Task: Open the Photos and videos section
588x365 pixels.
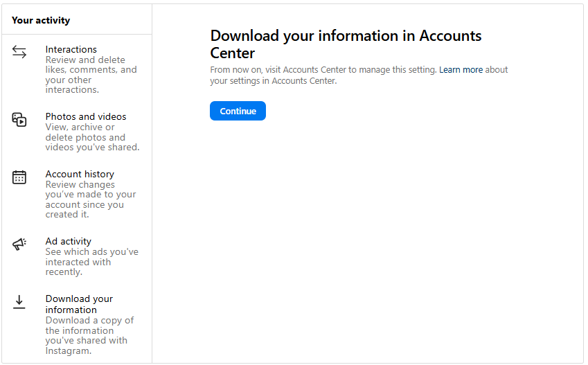Action: click(x=77, y=132)
